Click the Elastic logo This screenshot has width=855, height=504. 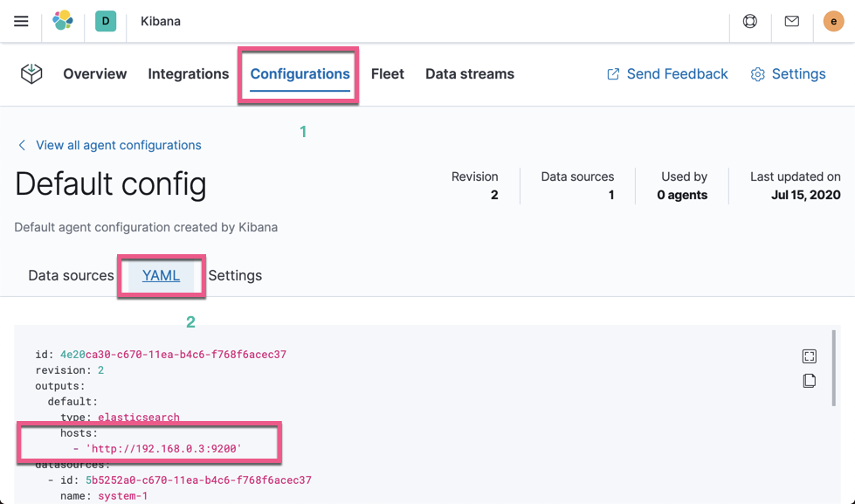(x=62, y=21)
